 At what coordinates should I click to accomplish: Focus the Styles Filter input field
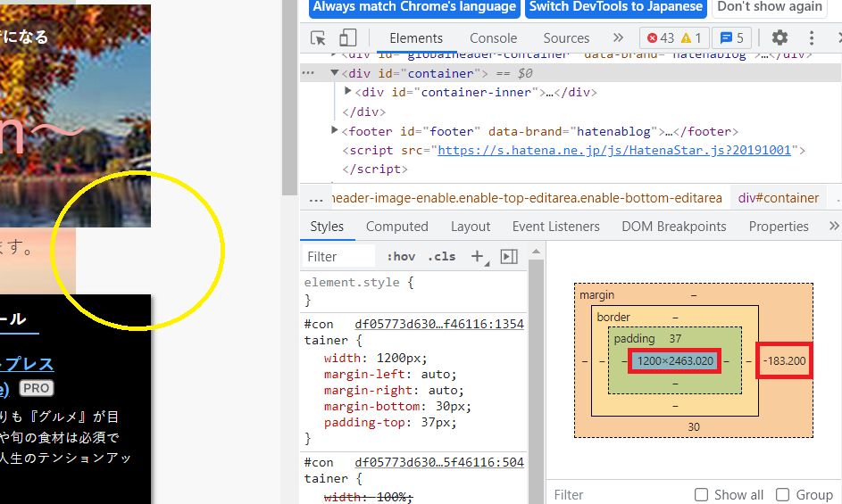(x=338, y=257)
